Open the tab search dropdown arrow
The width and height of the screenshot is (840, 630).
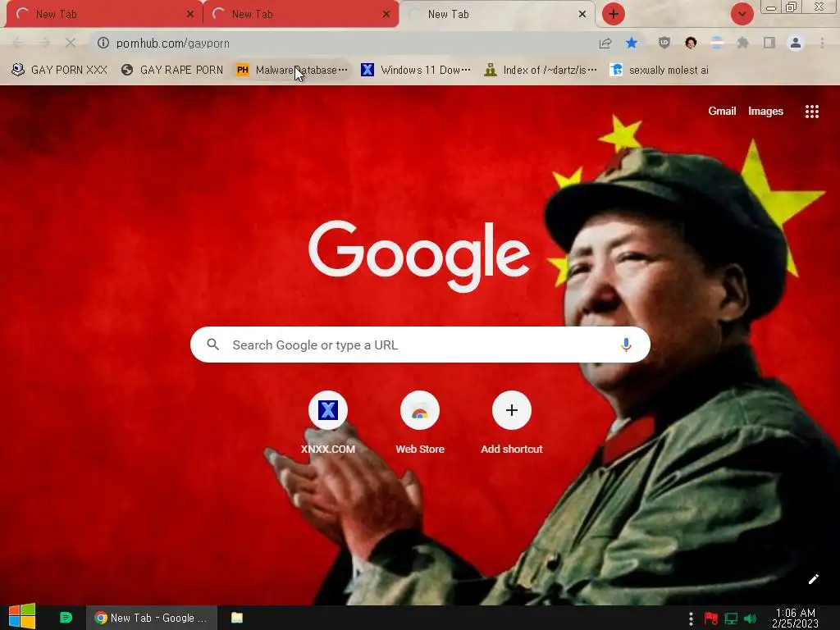742,14
